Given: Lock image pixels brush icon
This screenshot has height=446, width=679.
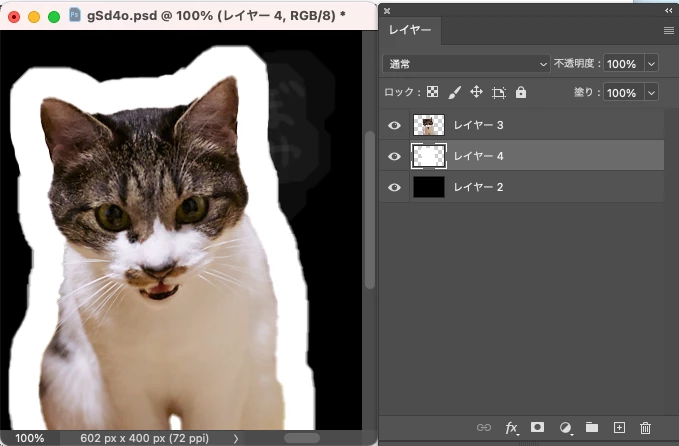Looking at the screenshot, I should 454,92.
